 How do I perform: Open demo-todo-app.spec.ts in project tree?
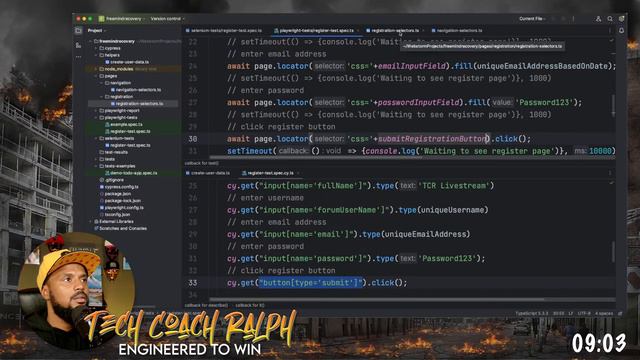[x=131, y=173]
